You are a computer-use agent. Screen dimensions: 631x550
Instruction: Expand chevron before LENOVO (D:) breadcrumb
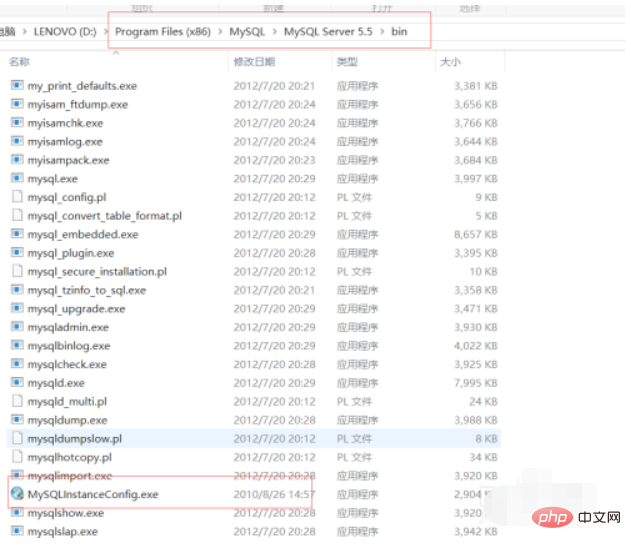[x=25, y=31]
